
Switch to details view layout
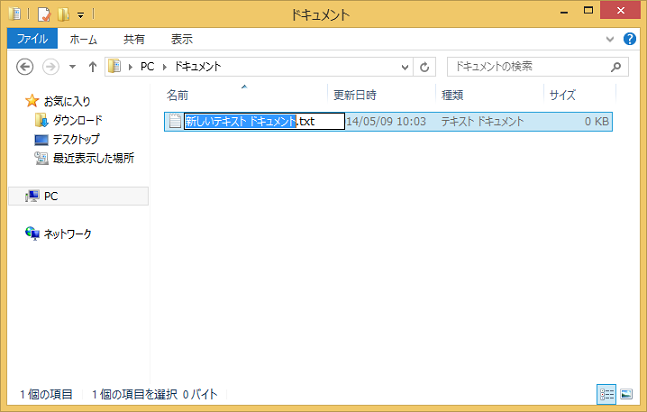pyautogui.click(x=607, y=394)
